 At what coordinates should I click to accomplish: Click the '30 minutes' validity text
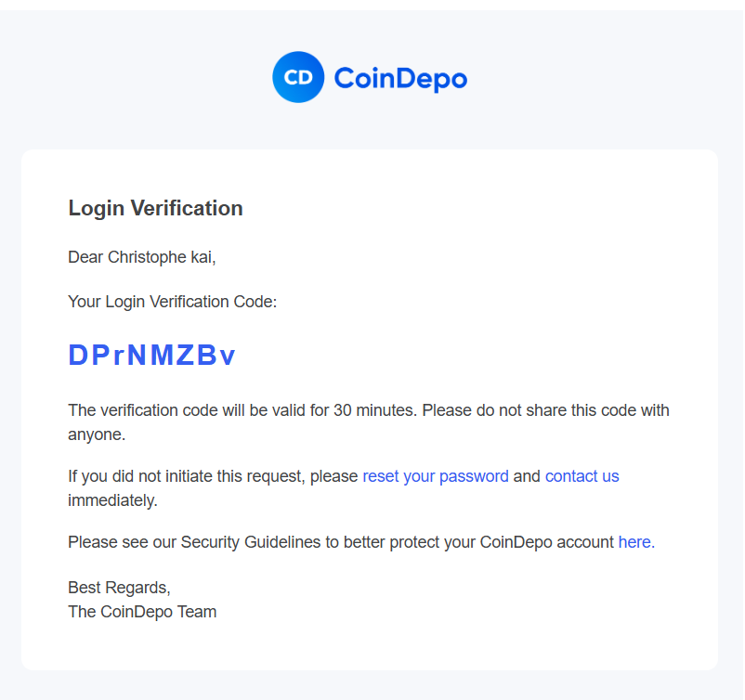[x=375, y=410]
